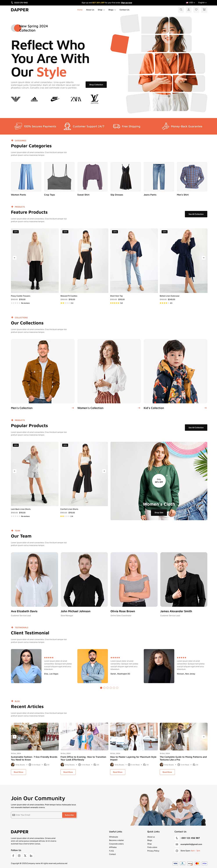Click the X social icon in footer
Image resolution: width=217 pixels, height=868 pixels.
(x=25, y=855)
